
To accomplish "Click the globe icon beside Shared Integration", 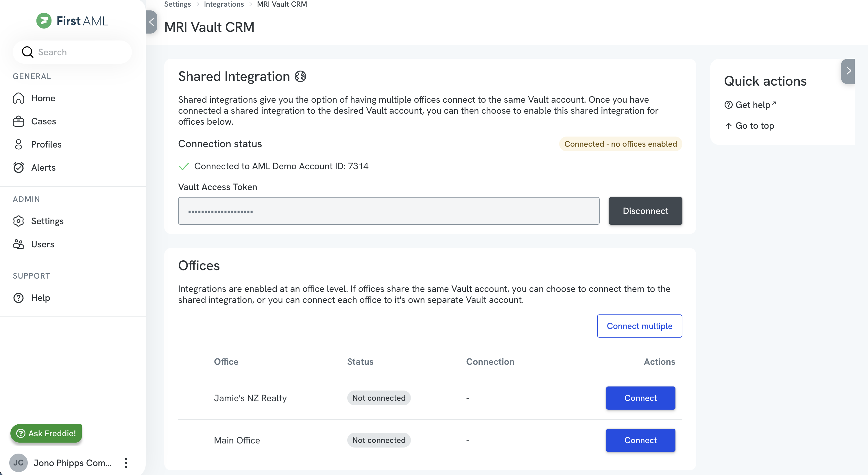I will 300,77.
